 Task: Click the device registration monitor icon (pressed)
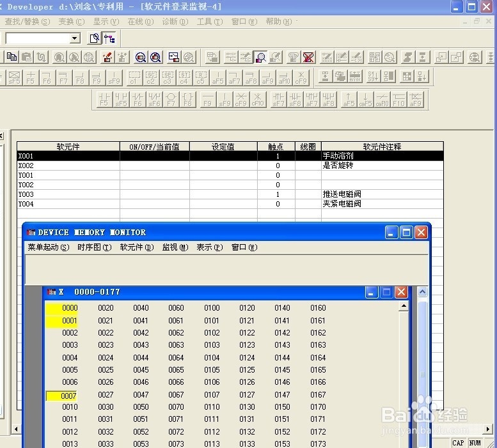(x=260, y=57)
